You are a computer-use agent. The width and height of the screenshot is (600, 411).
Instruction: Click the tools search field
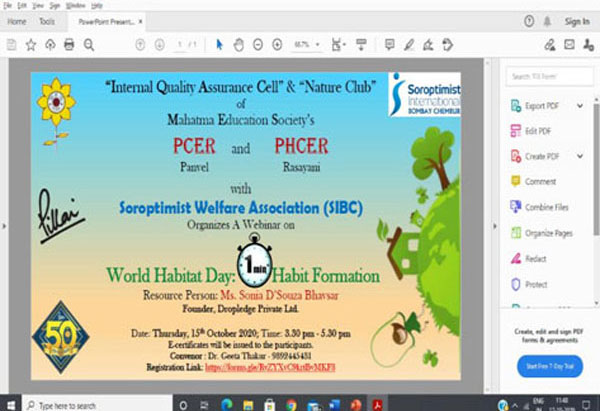click(x=549, y=76)
